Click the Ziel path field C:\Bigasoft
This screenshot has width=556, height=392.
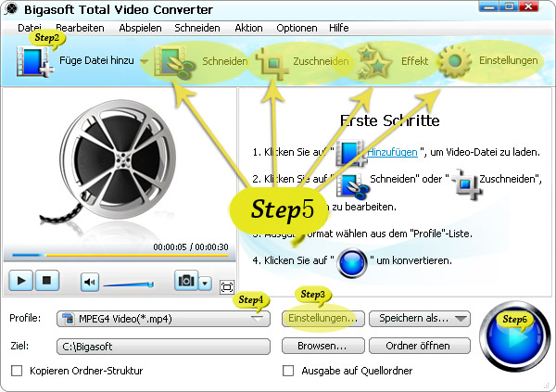click(163, 347)
